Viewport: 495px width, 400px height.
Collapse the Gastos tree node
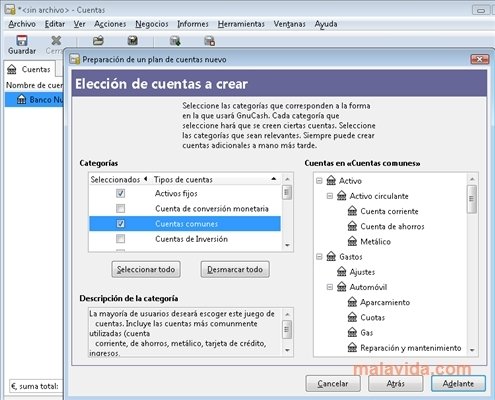pyautogui.click(x=319, y=257)
